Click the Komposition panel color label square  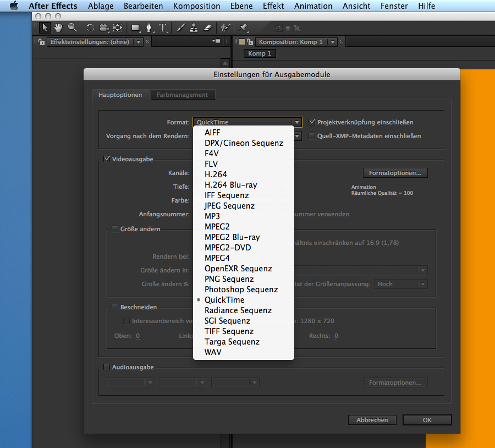coord(242,42)
